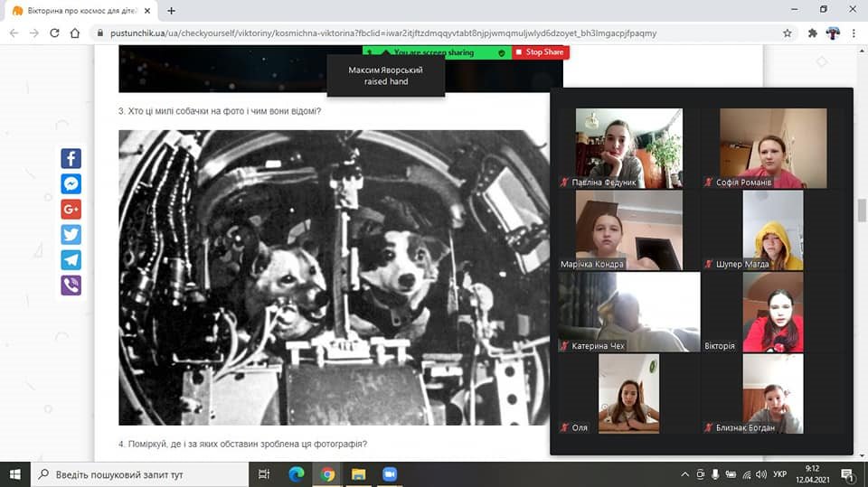Select Софія Романів video tile
This screenshot has width=868, height=487.
pyautogui.click(x=773, y=148)
